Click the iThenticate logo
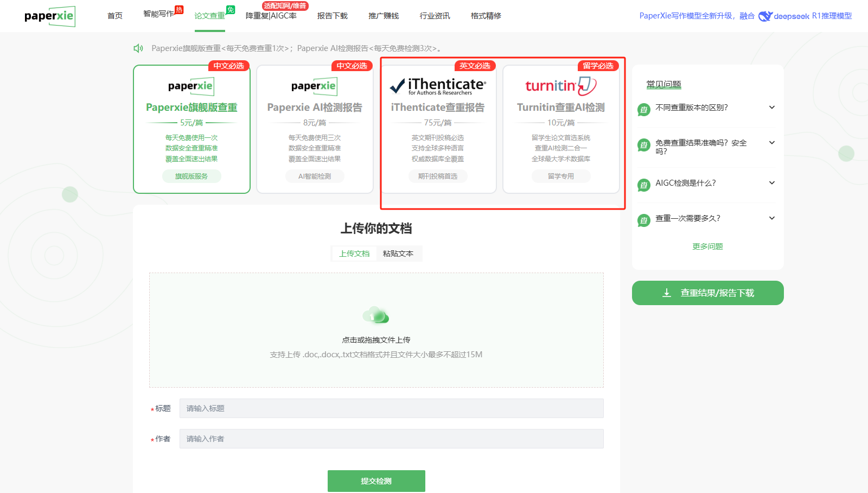The height and width of the screenshot is (493, 868). pyautogui.click(x=438, y=86)
